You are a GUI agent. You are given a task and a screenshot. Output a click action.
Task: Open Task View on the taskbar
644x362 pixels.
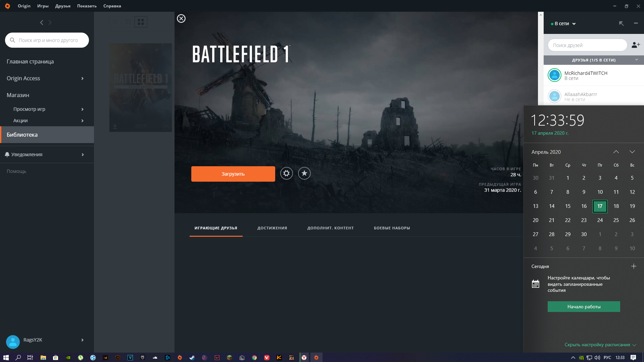[30, 358]
